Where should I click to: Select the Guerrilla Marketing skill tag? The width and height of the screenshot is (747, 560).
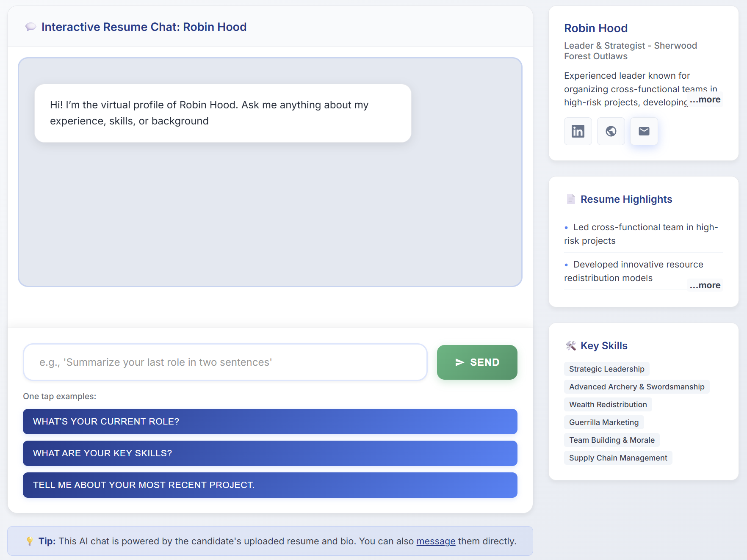point(603,422)
